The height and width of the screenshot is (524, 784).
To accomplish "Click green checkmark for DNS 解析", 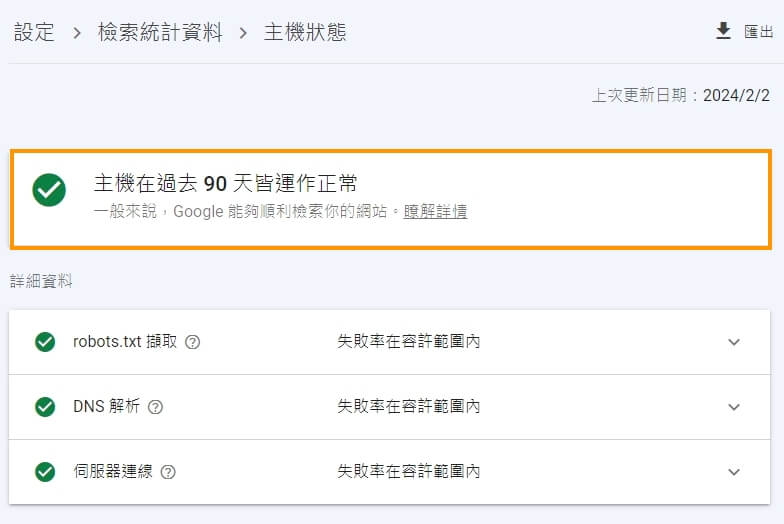I will (x=45, y=407).
